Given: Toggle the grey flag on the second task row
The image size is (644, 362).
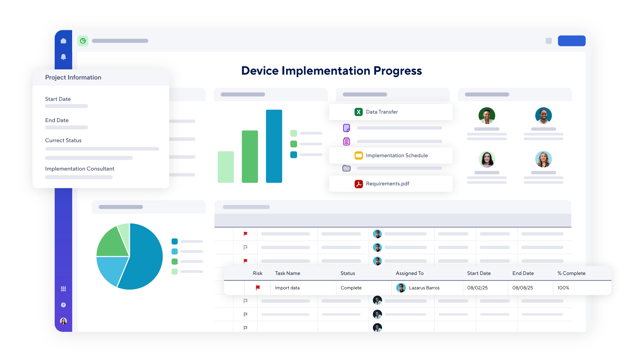Looking at the screenshot, I should pos(246,247).
